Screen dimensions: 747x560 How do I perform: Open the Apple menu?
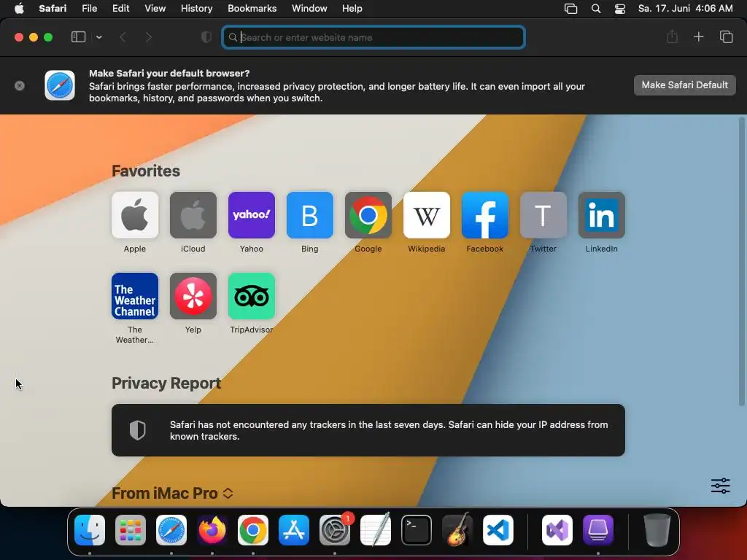[19, 9]
